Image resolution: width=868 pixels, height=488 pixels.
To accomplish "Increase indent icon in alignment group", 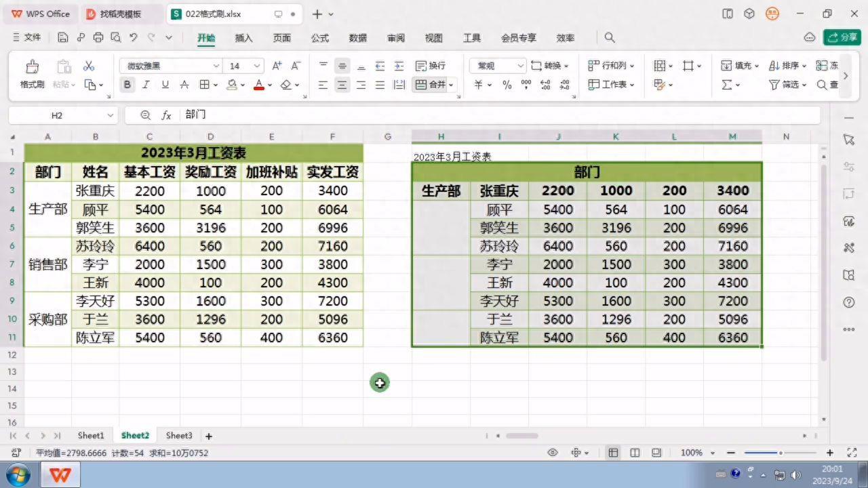I will point(399,66).
